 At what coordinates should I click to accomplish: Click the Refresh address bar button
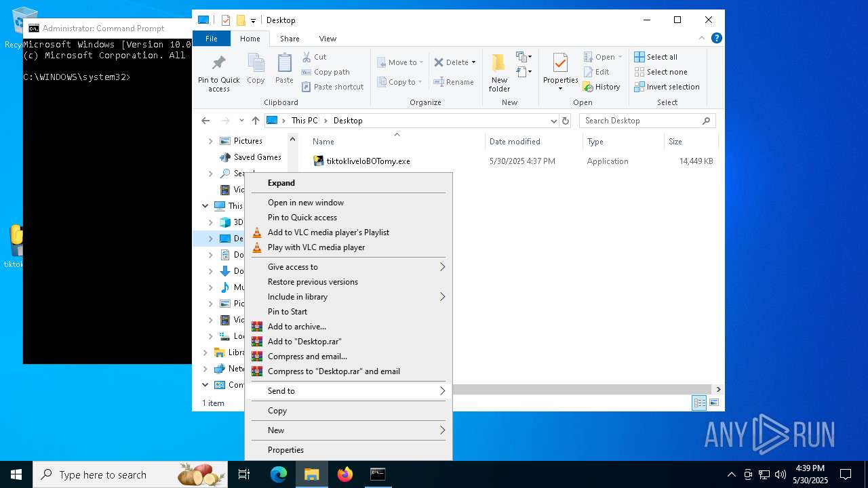point(566,121)
